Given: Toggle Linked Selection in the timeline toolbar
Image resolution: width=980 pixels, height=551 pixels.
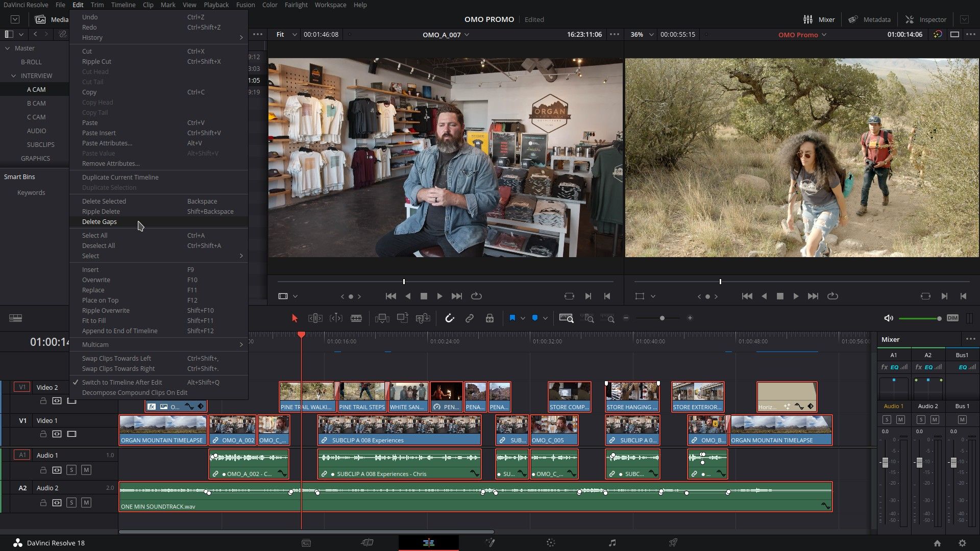Looking at the screenshot, I should pos(470,318).
